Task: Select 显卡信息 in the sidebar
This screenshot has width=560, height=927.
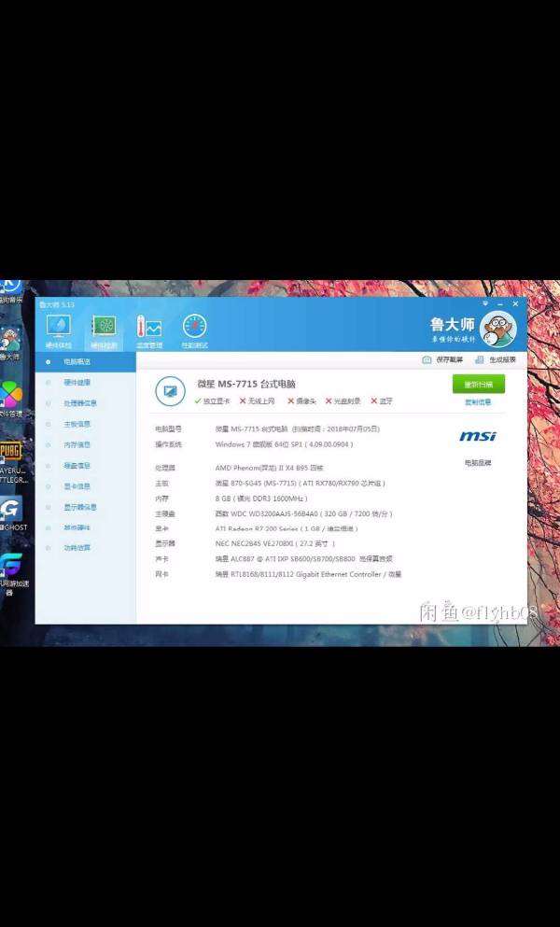Action: [x=85, y=486]
